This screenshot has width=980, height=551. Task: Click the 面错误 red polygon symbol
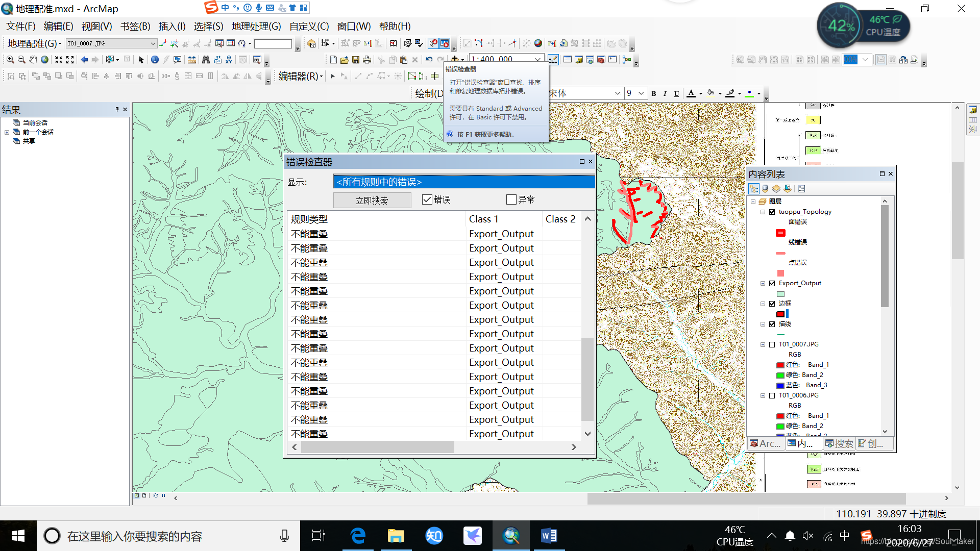780,233
